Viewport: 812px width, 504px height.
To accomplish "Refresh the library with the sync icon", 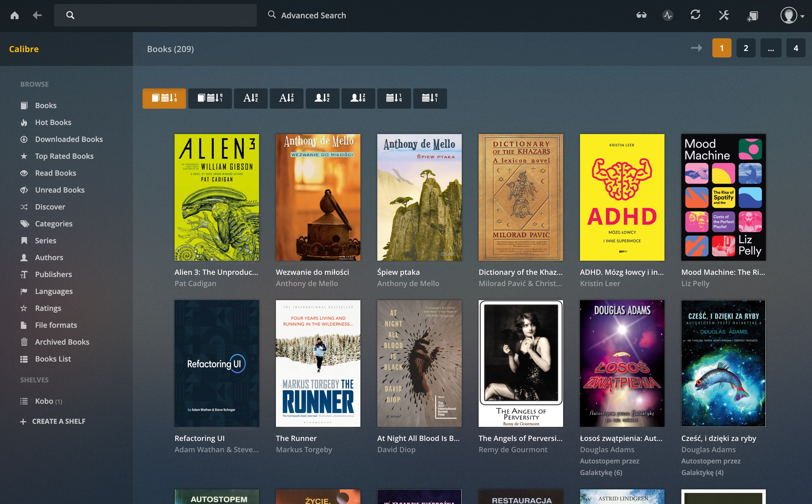I will tap(696, 15).
